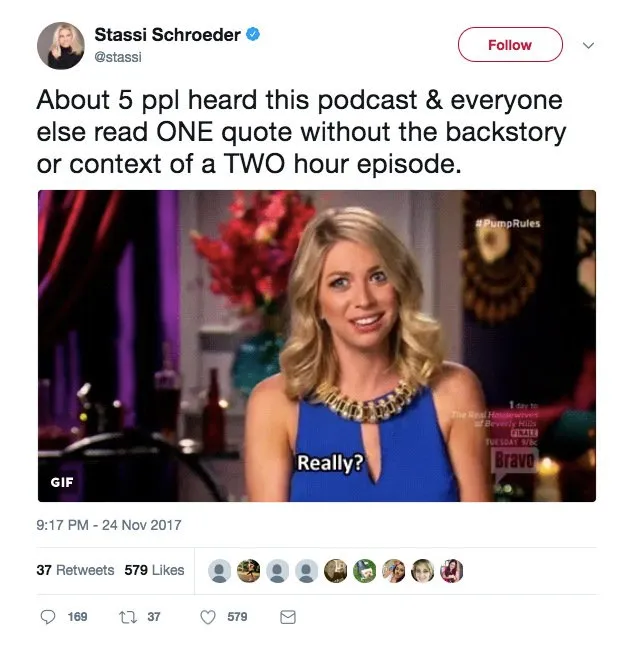Click the 169 replies count
This screenshot has height=648, width=631.
click(x=77, y=617)
